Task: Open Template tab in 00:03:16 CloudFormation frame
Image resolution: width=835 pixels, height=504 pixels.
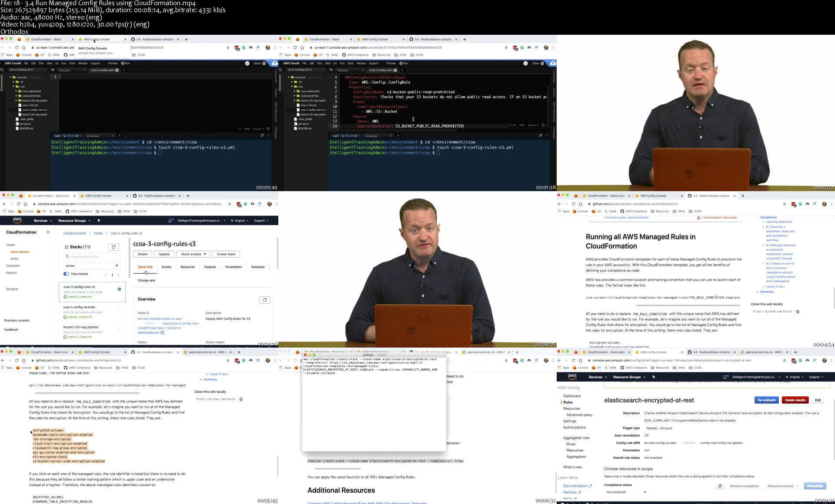Action: 258,267
